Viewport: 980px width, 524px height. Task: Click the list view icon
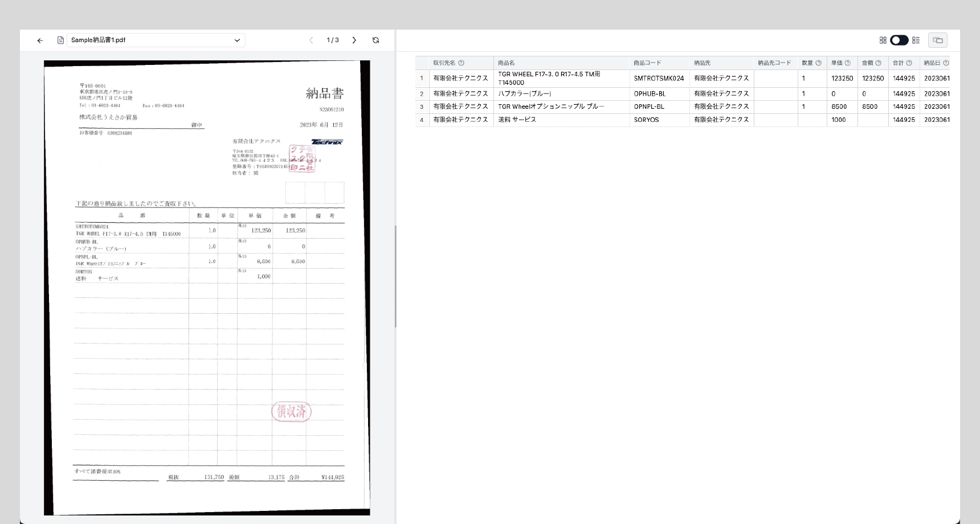click(916, 40)
